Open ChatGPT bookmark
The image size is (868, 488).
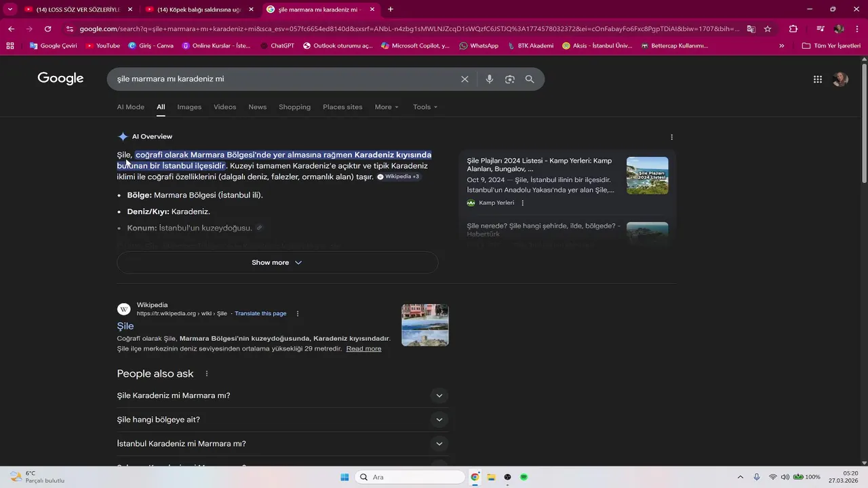[277, 45]
